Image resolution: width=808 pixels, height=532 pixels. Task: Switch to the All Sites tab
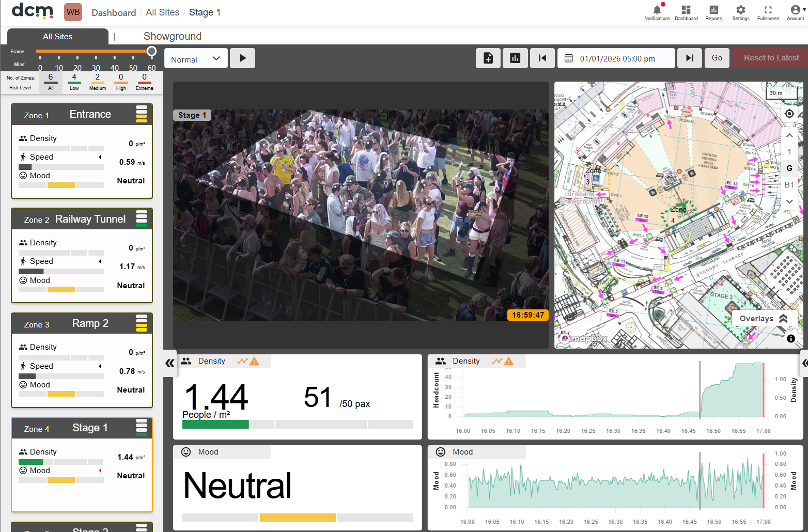(x=58, y=37)
